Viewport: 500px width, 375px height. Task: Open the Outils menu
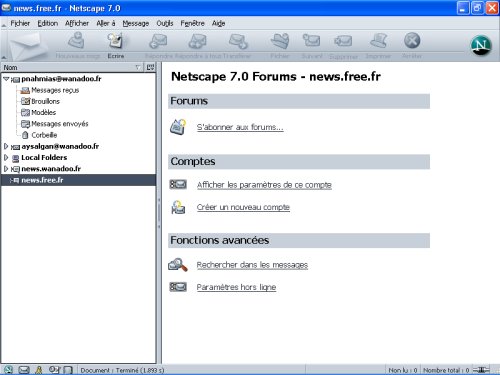coord(165,23)
